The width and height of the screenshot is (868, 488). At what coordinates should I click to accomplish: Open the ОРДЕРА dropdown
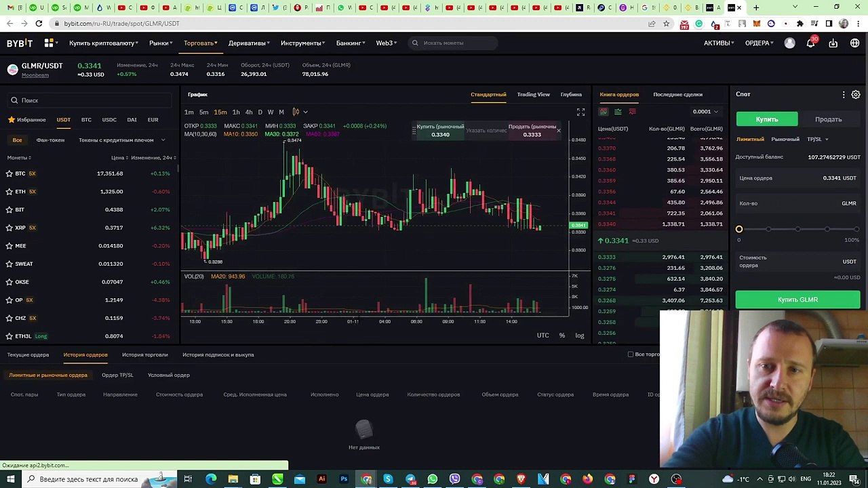pyautogui.click(x=759, y=43)
